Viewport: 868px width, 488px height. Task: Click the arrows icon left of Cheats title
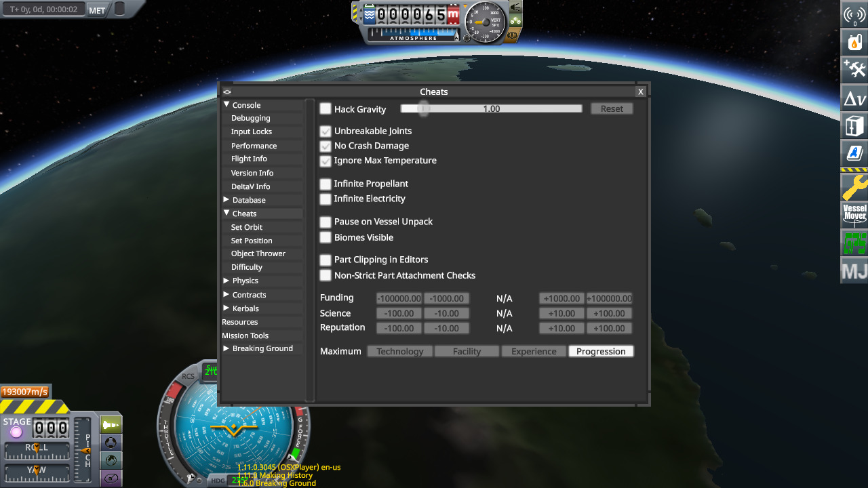[x=227, y=91]
